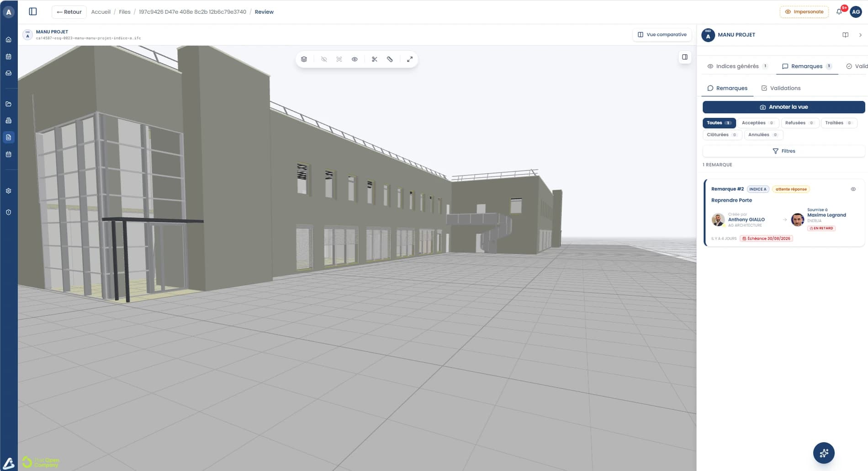Open the home icon in left sidebar
Screen dimensions: 868x471
click(9, 39)
